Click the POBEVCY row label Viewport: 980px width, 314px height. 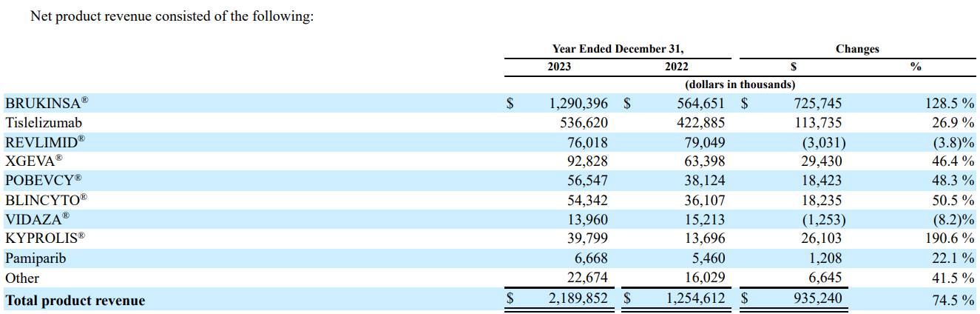point(43,181)
